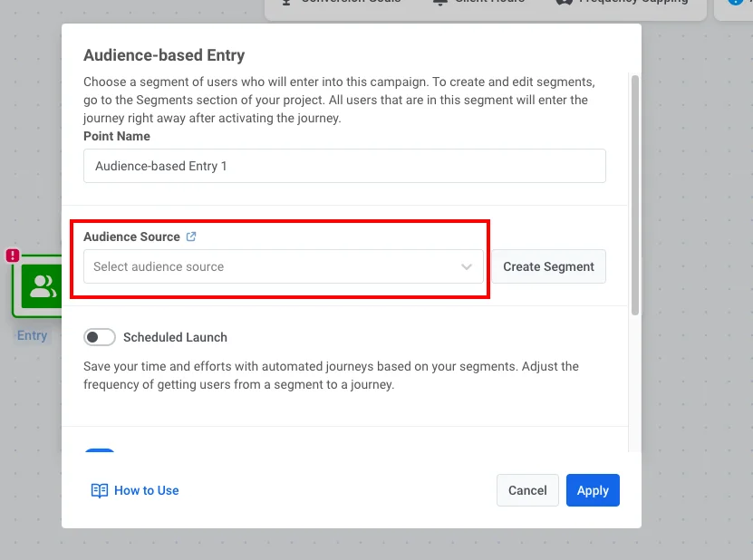Open the Audience Source external link icon
Screen dimensions: 753x560
(x=190, y=236)
